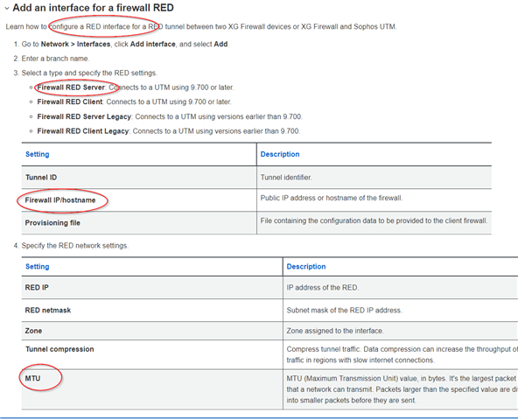This screenshot has height=420, width=518.
Task: Click the first table's 'Description' column header
Action: [280, 154]
